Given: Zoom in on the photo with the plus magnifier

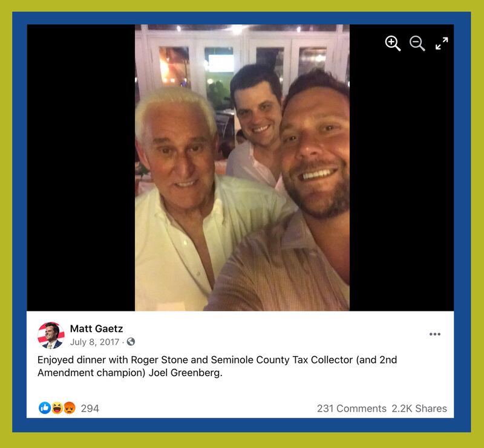Looking at the screenshot, I should click(x=393, y=43).
